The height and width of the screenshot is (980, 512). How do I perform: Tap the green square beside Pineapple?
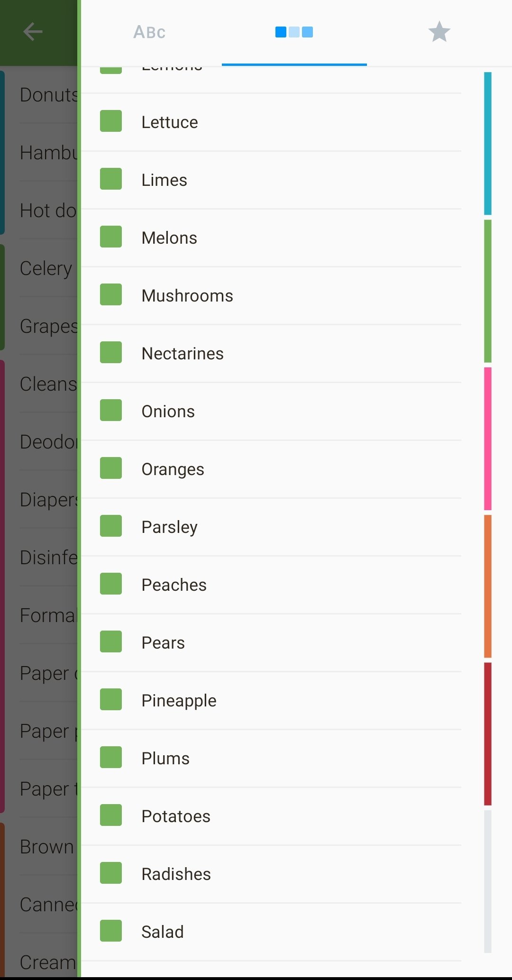(111, 699)
